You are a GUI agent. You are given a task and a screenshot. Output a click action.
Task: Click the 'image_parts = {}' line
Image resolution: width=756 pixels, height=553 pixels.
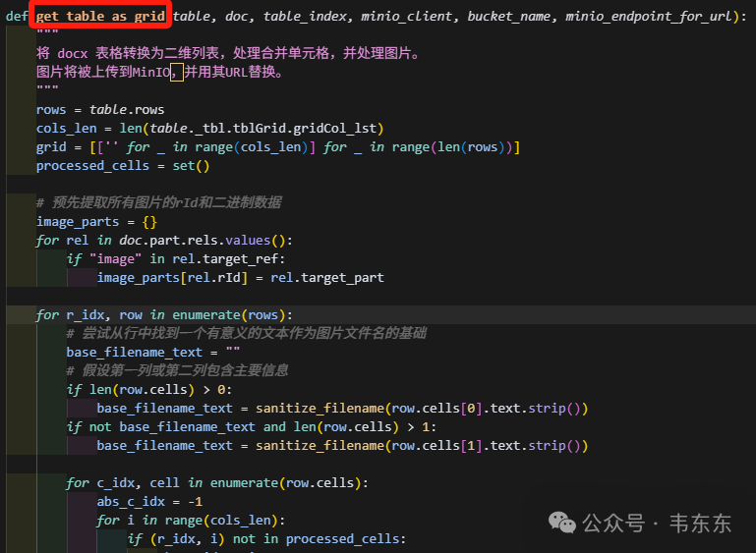click(96, 222)
